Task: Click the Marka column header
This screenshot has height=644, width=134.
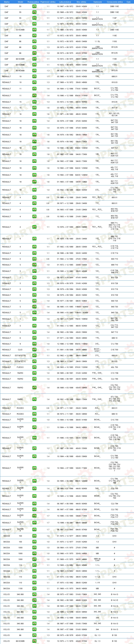Action: click(x=7, y=2)
